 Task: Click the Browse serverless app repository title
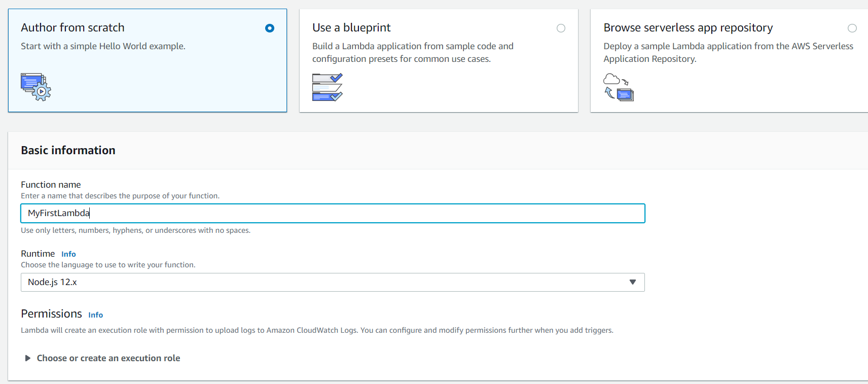tap(688, 27)
